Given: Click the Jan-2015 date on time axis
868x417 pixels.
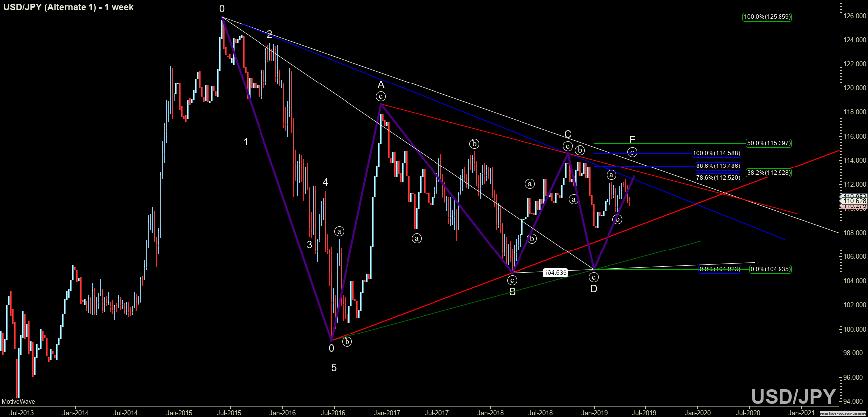Looking at the screenshot, I should pos(179,413).
